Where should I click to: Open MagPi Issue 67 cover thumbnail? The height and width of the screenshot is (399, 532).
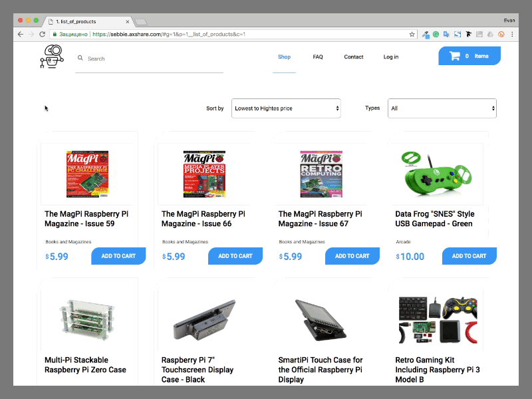(321, 174)
